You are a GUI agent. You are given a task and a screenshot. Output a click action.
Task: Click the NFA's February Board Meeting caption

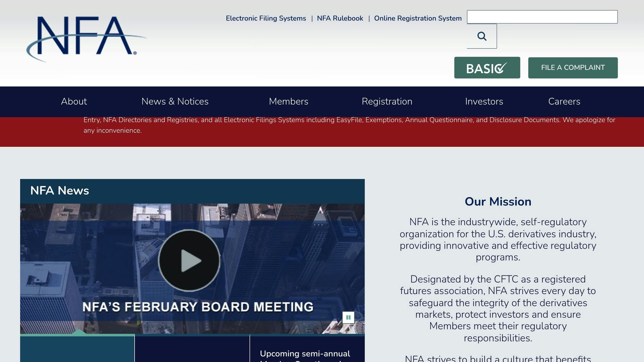tap(198, 307)
